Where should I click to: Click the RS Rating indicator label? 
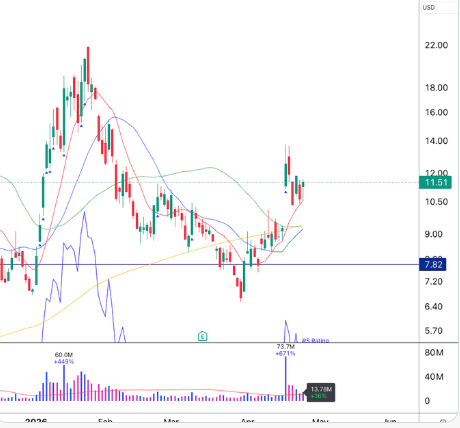tap(315, 340)
